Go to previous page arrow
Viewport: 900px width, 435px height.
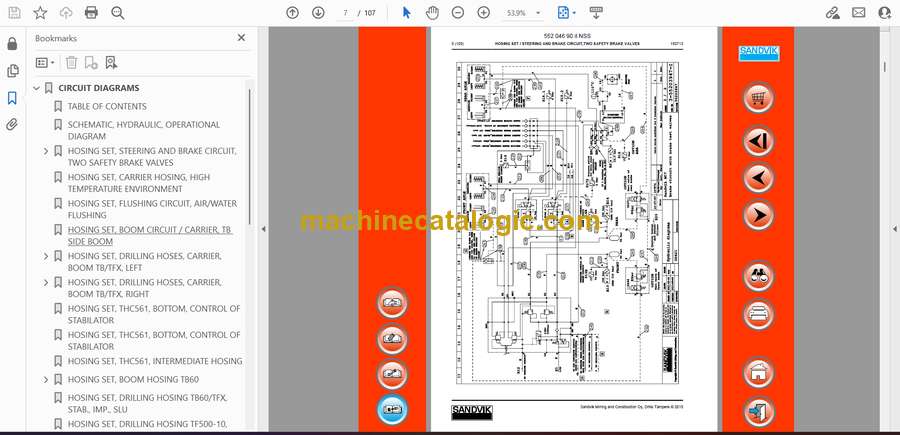point(293,13)
